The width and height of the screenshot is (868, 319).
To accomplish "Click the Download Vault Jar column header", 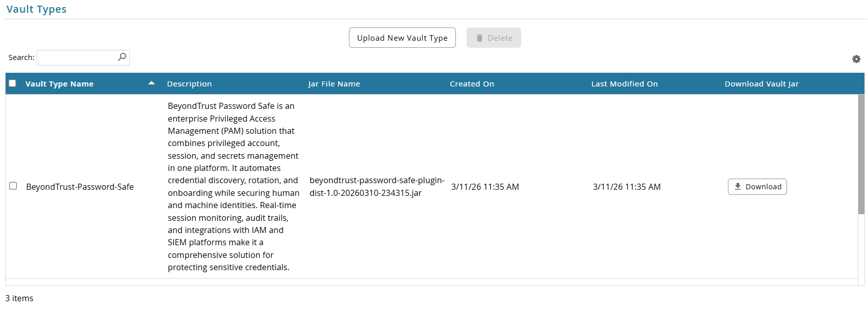I will [x=762, y=84].
